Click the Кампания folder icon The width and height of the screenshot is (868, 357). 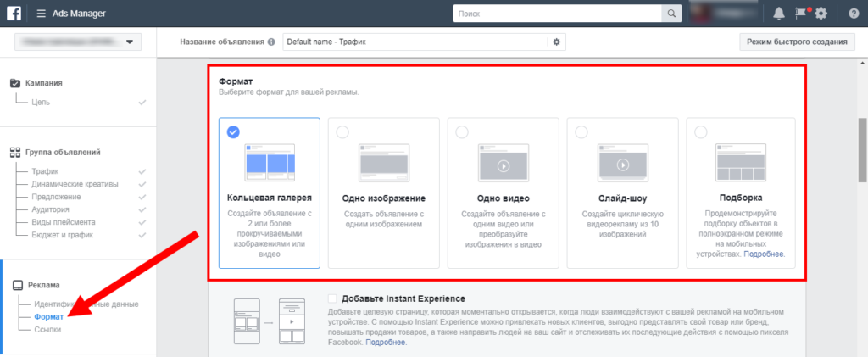[x=15, y=83]
